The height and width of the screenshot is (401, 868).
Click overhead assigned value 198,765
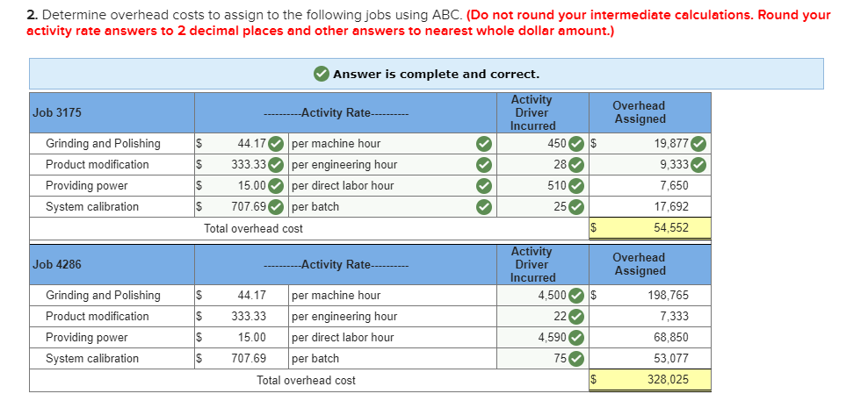coord(669,296)
